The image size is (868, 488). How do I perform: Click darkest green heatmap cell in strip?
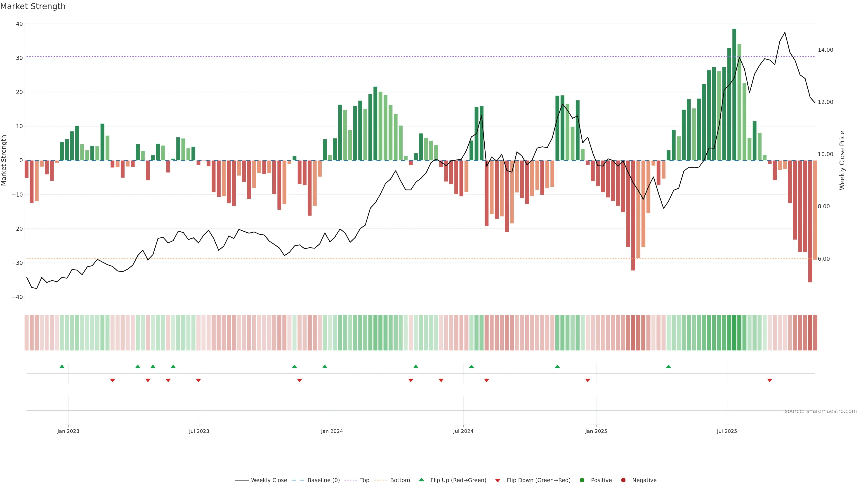[x=734, y=333]
